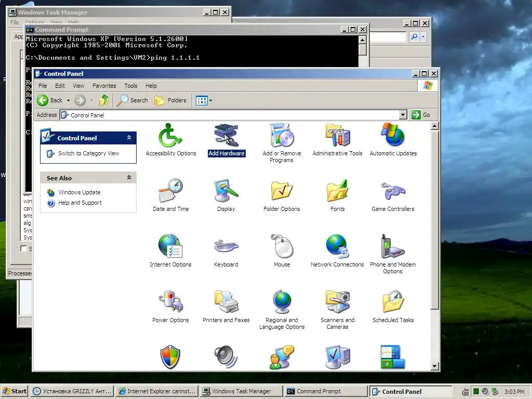This screenshot has height=399, width=532.
Task: Open the Back history dropdown arrow
Action: tap(68, 100)
